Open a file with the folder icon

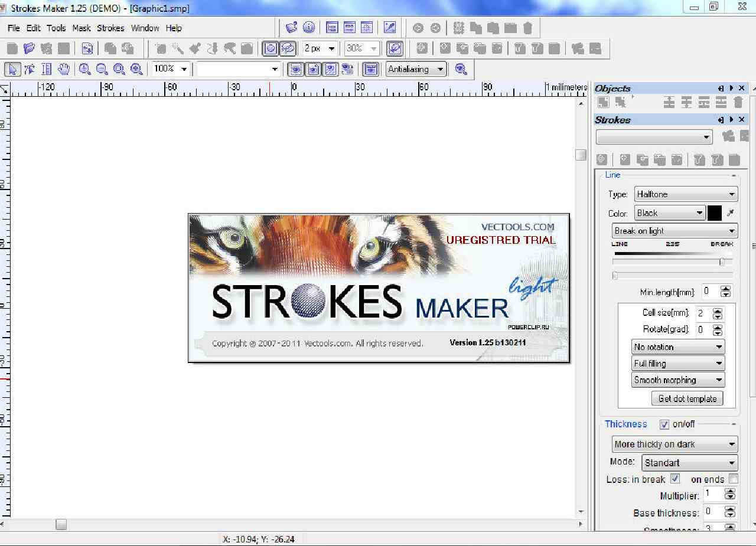click(29, 48)
